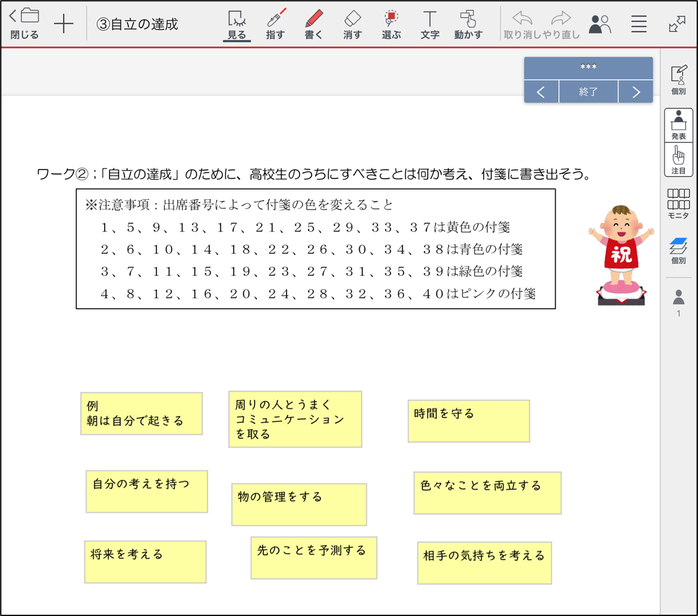698x616 pixels.
Task: Open the hamburger menu
Action: click(639, 24)
